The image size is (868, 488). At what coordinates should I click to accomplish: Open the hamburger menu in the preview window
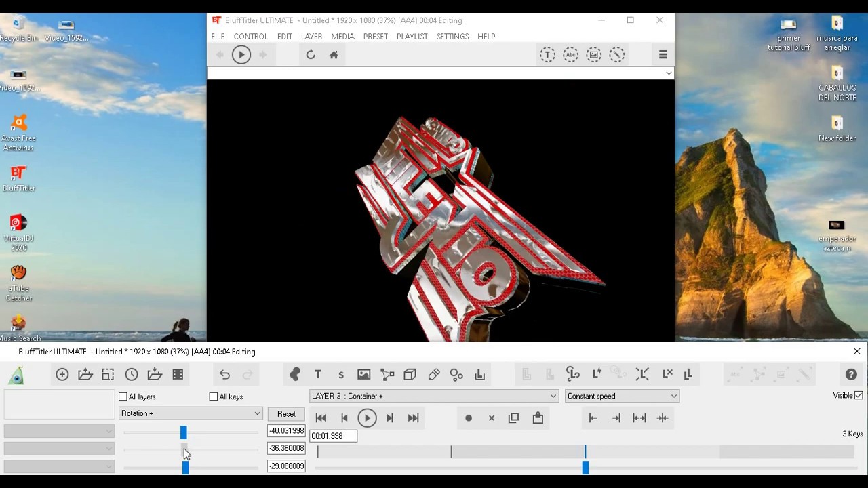coord(663,55)
